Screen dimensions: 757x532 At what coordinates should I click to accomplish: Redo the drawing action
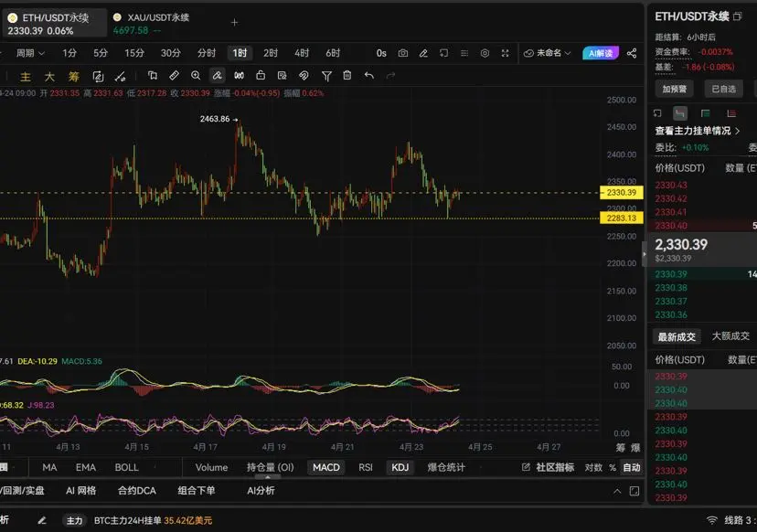click(x=390, y=75)
